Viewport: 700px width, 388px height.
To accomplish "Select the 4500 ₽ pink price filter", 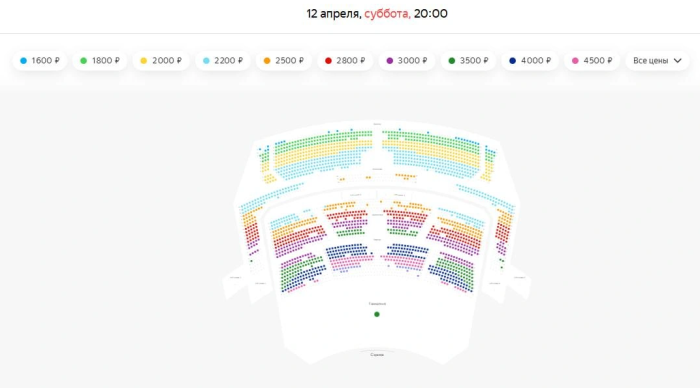I will point(592,61).
